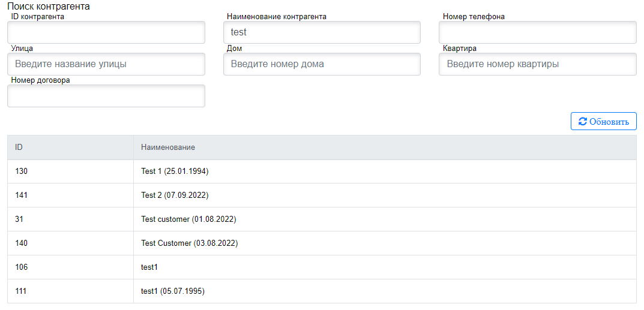Focus the ID контрагента input field
Image resolution: width=644 pixels, height=310 pixels.
click(106, 32)
